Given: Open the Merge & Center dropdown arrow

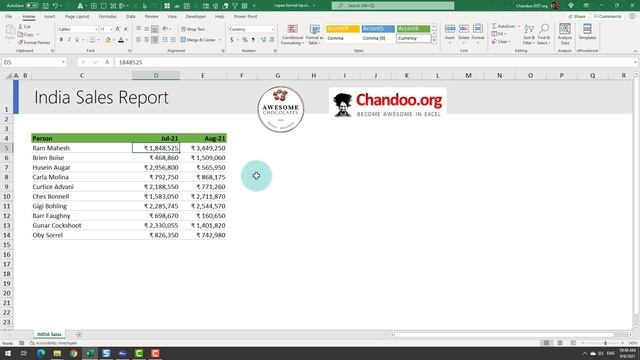Looking at the screenshot, I should [x=220, y=40].
